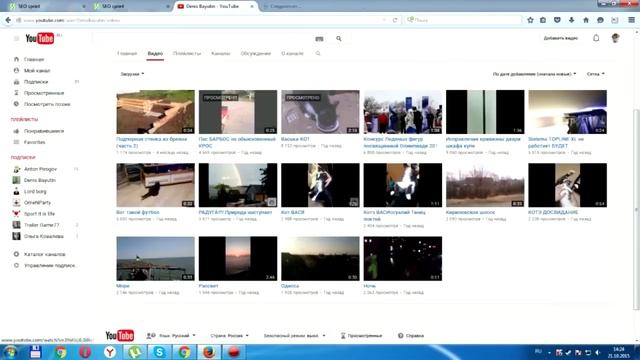
Task: Open Yandex browser from the taskbar
Action: (x=110, y=352)
